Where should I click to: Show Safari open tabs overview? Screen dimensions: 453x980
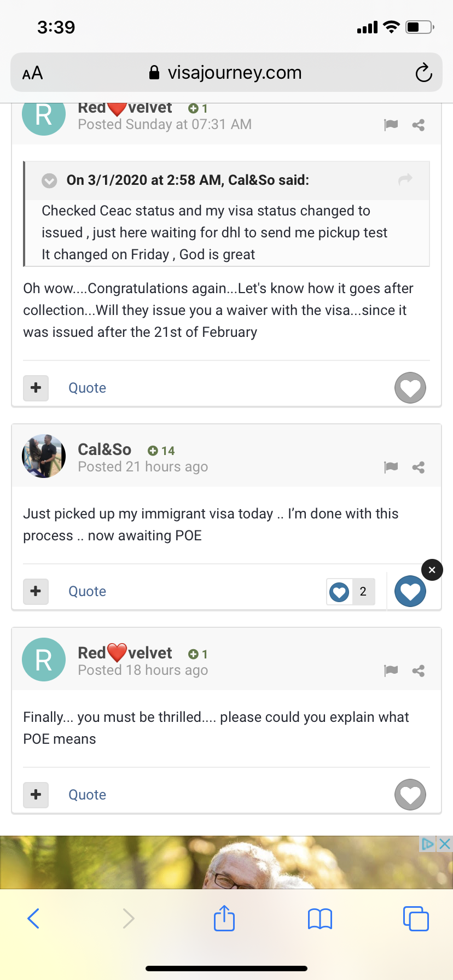(416, 919)
